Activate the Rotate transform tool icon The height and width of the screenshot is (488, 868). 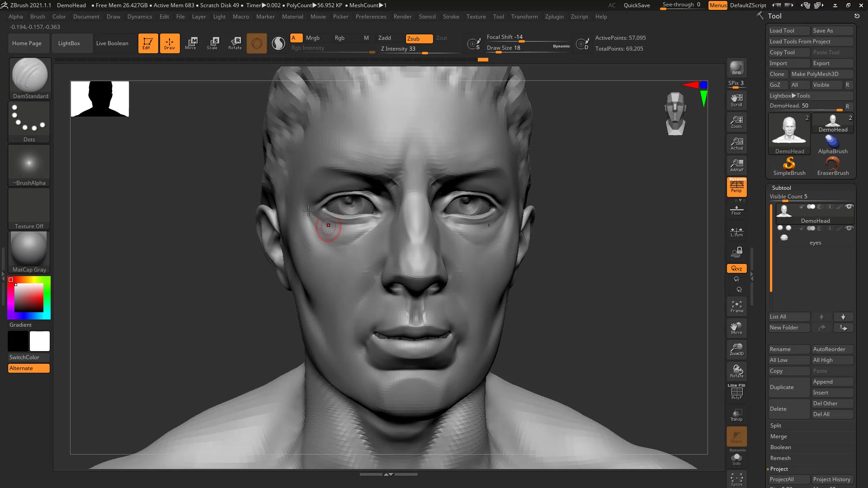(x=235, y=43)
